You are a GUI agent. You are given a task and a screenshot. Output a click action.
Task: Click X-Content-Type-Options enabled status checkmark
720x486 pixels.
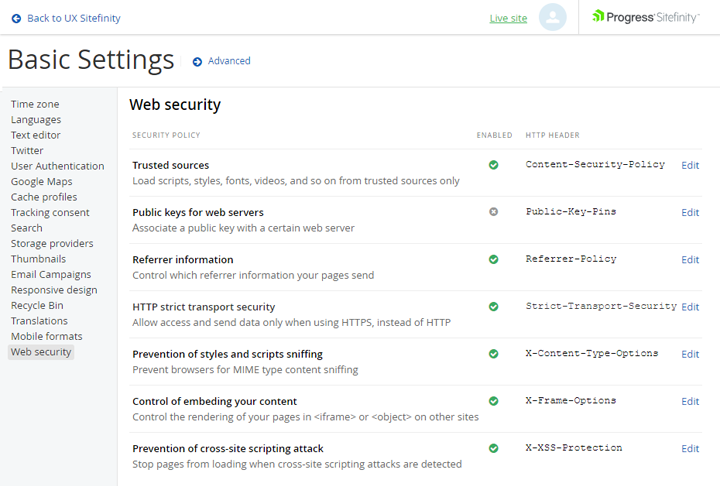pos(494,354)
